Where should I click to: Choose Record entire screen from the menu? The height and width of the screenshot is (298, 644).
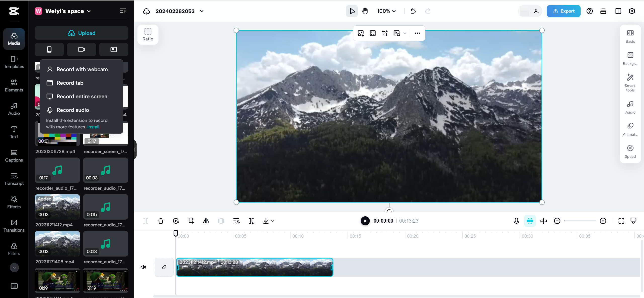click(82, 96)
